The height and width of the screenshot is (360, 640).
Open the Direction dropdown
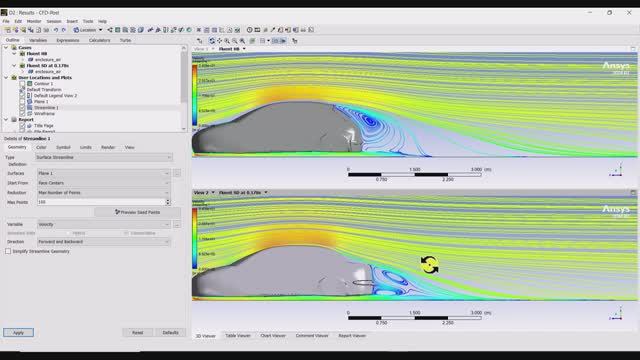(x=104, y=242)
